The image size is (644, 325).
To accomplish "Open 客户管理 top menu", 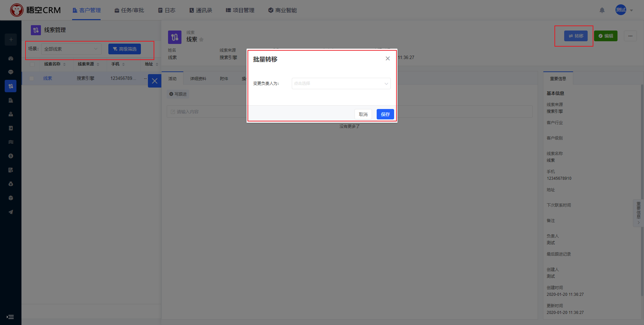I will [x=87, y=10].
